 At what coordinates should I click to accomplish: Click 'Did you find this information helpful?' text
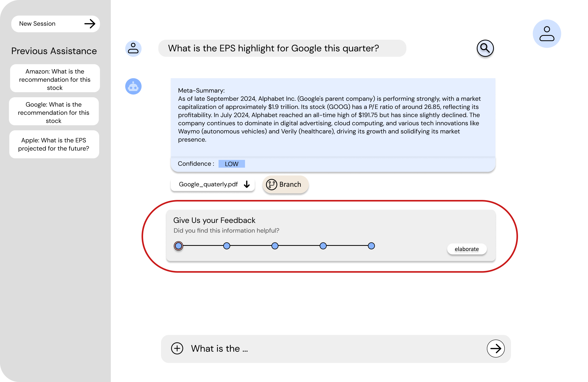coord(226,231)
